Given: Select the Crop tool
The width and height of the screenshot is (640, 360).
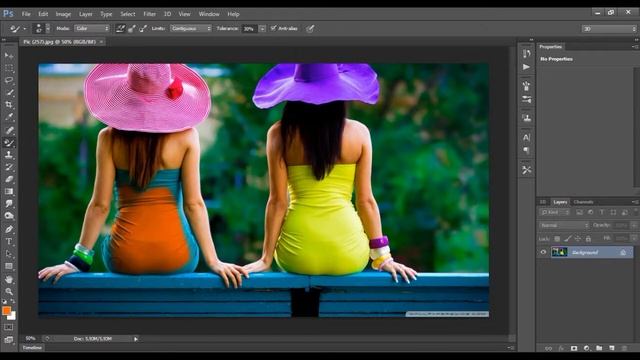Looking at the screenshot, I should [9, 104].
